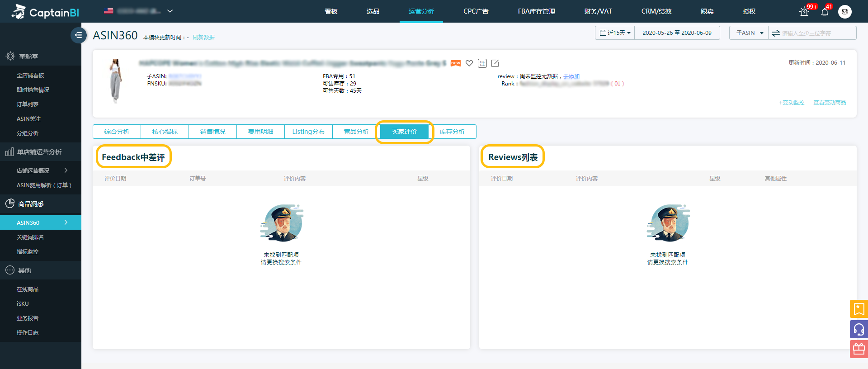Open the 近15天 date range dropdown
Viewport: 868px width, 369px height.
coord(615,33)
